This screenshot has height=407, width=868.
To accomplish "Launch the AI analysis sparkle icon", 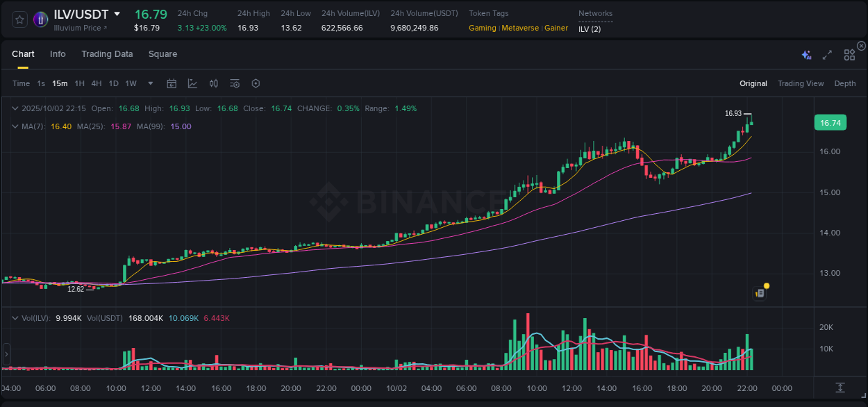I will pyautogui.click(x=806, y=53).
